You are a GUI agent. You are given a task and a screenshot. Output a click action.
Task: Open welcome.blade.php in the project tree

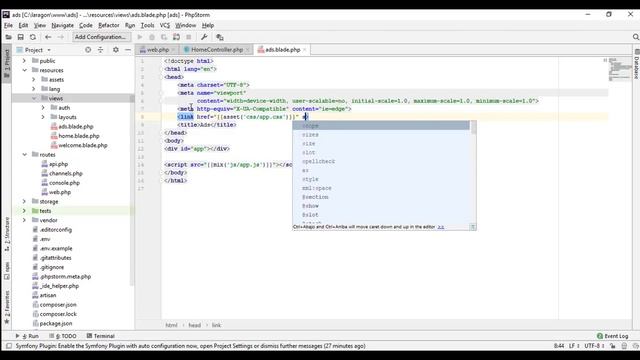pyautogui.click(x=83, y=145)
